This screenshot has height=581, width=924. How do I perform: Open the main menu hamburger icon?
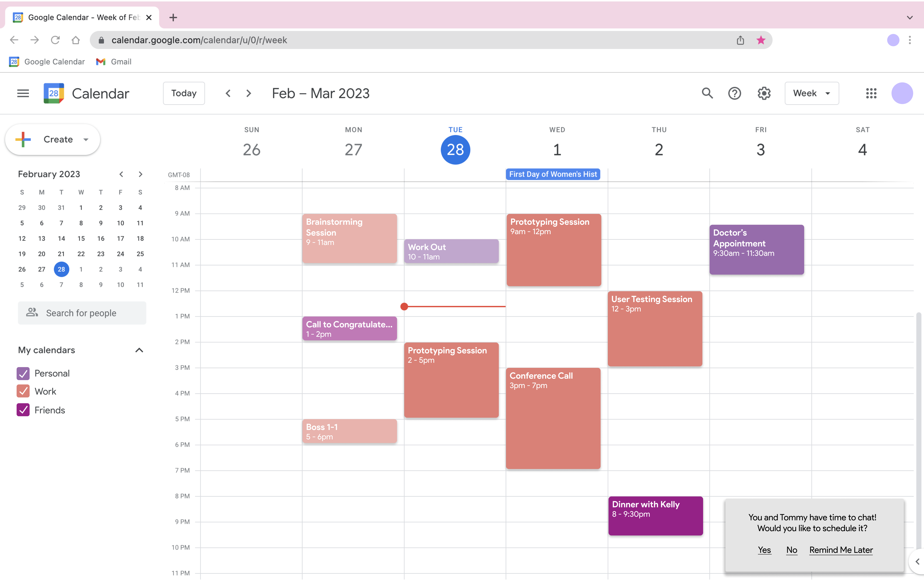[23, 93]
